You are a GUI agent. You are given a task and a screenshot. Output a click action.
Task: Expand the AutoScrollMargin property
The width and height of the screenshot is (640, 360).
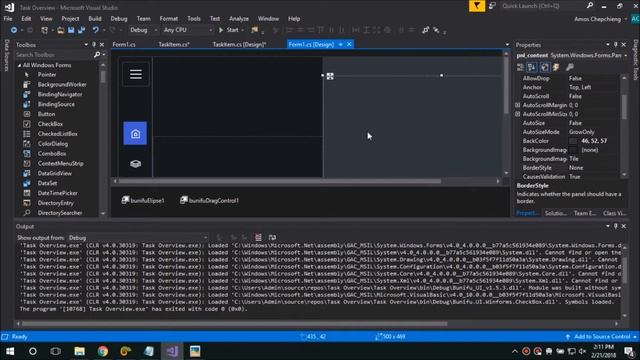pyautogui.click(x=518, y=105)
